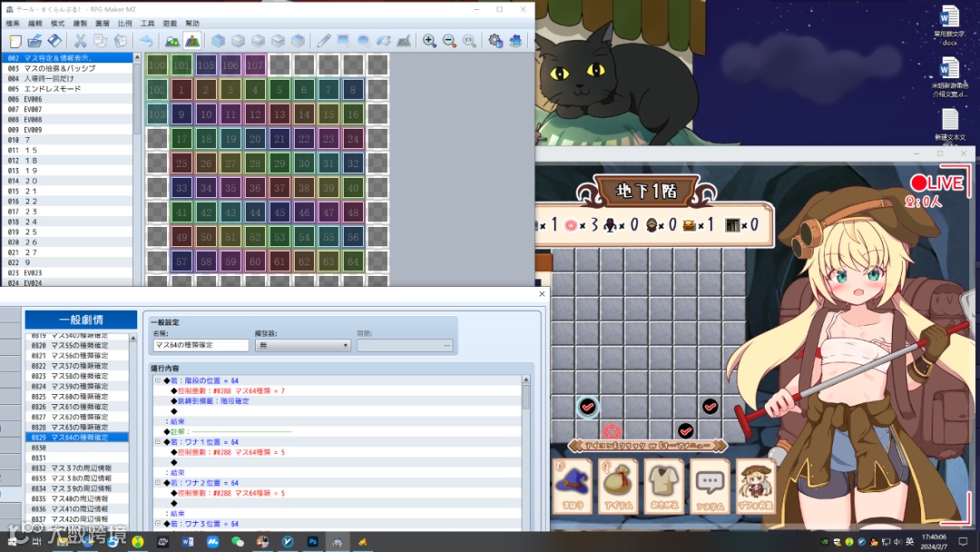
Task: Click the Open Project folder icon
Action: [x=34, y=41]
